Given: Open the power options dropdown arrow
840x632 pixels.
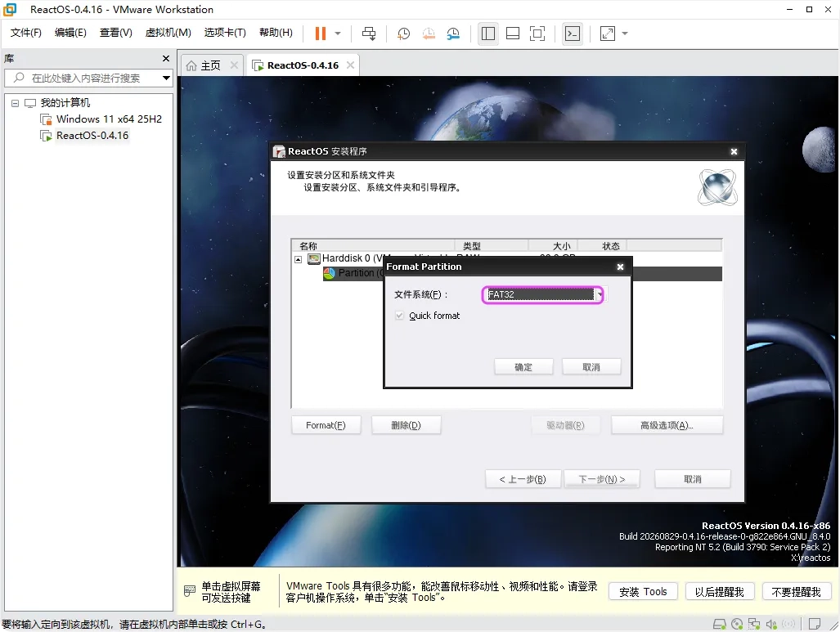Looking at the screenshot, I should point(338,34).
